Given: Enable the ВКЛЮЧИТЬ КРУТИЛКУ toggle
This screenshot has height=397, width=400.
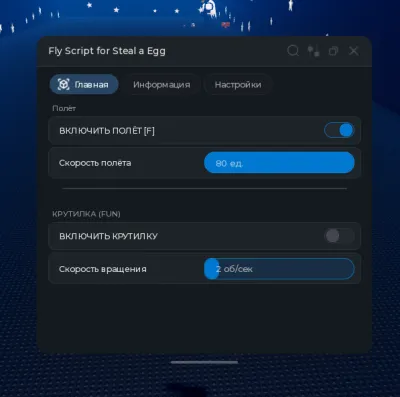Looking at the screenshot, I should 339,236.
